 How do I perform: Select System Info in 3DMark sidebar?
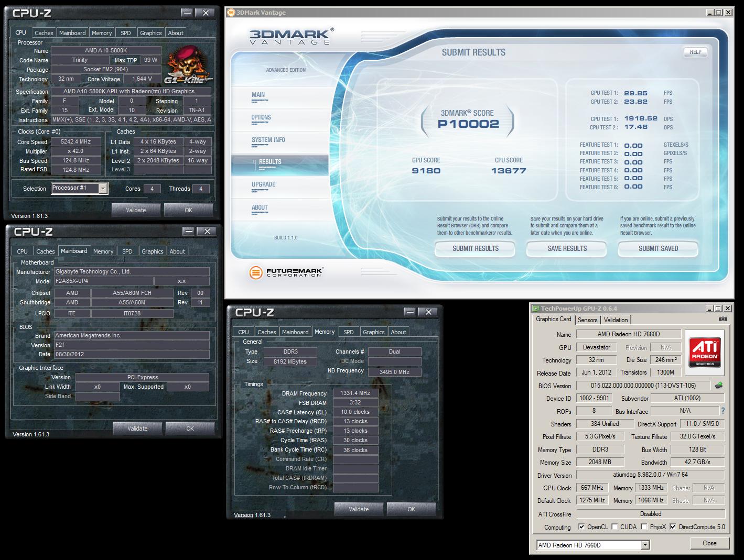coord(268,140)
